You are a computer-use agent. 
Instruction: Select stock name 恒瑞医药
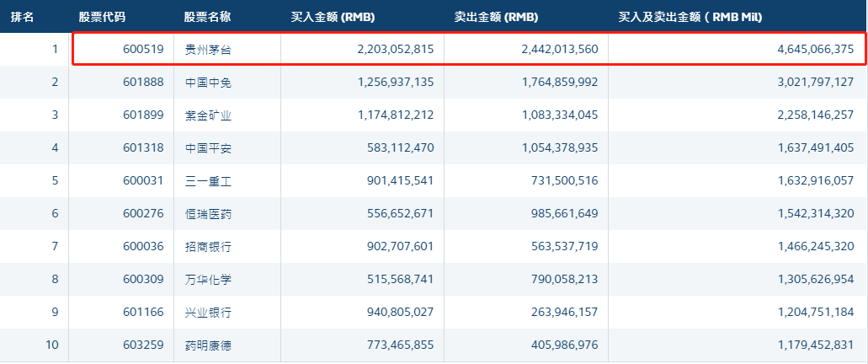pos(208,213)
